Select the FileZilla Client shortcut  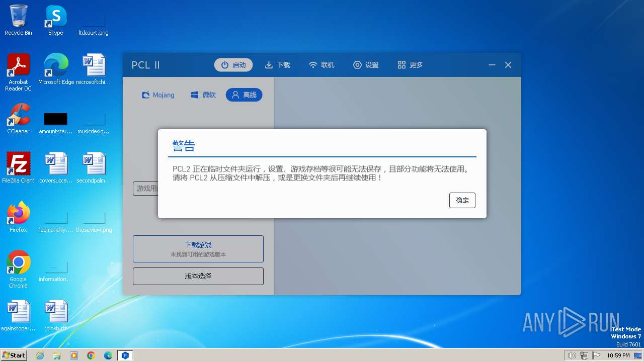pyautogui.click(x=18, y=168)
